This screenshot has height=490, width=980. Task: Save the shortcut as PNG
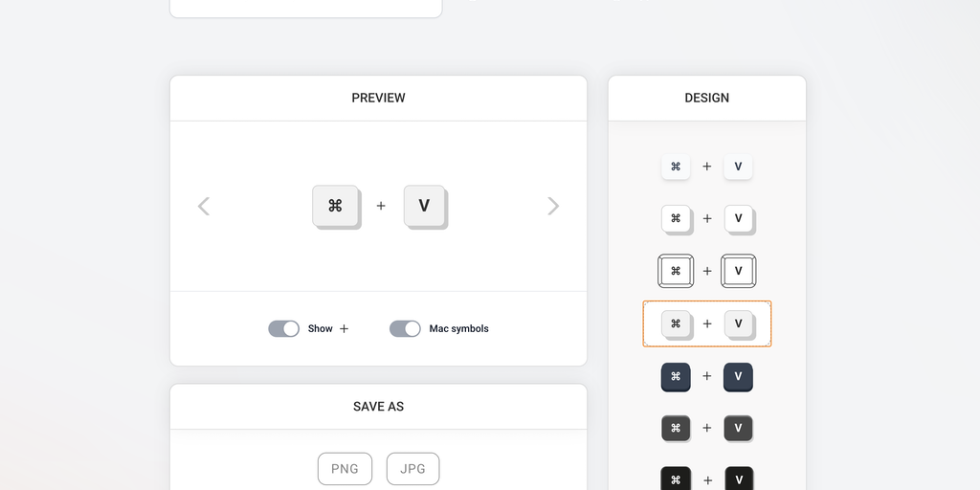(345, 469)
